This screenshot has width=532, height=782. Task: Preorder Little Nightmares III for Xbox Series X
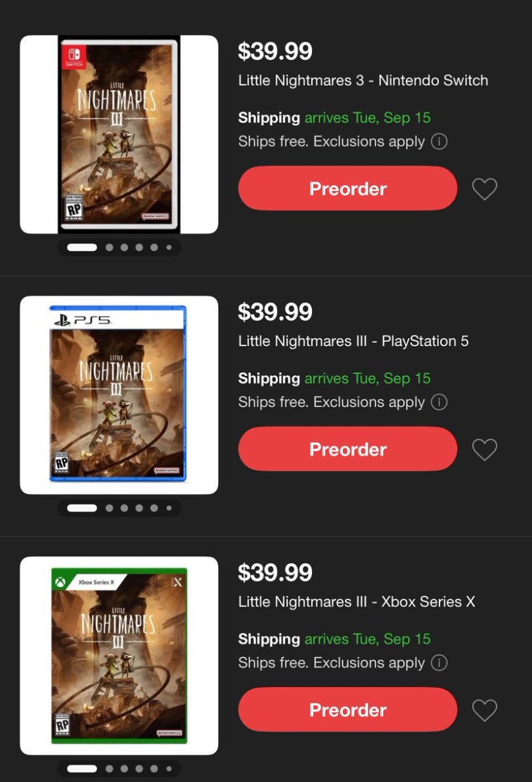348,709
